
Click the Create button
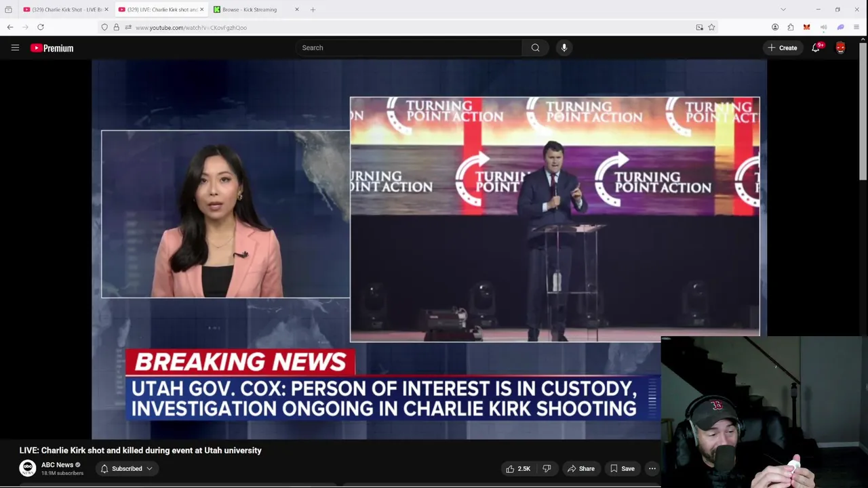(x=782, y=47)
